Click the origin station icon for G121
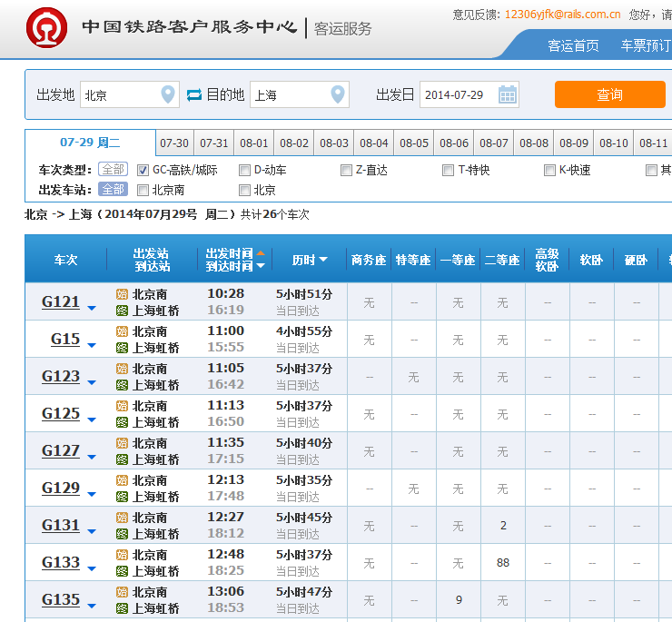Image resolution: width=672 pixels, height=622 pixels. pos(123,294)
